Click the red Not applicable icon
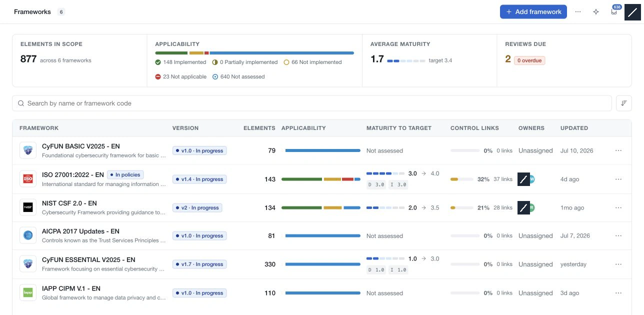Image resolution: width=644 pixels, height=315 pixels. point(158,77)
